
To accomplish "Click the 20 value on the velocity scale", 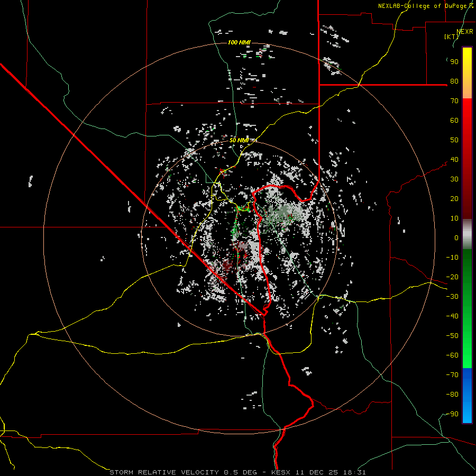I will [x=454, y=198].
